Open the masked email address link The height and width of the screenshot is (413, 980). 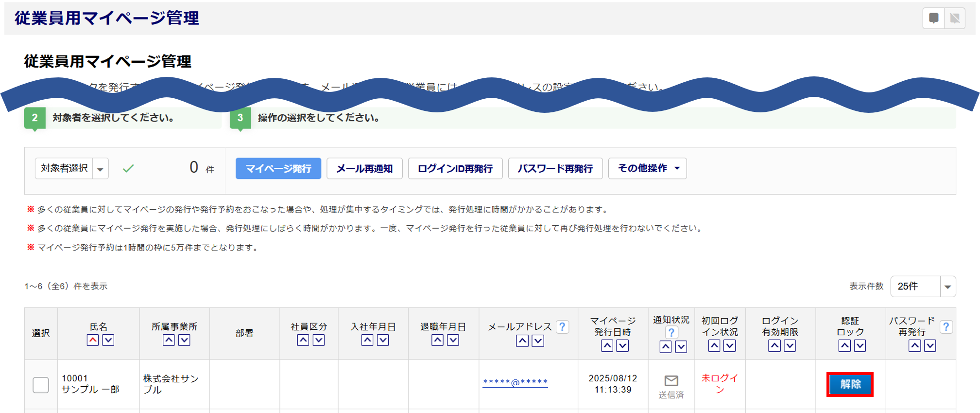pyautogui.click(x=515, y=382)
